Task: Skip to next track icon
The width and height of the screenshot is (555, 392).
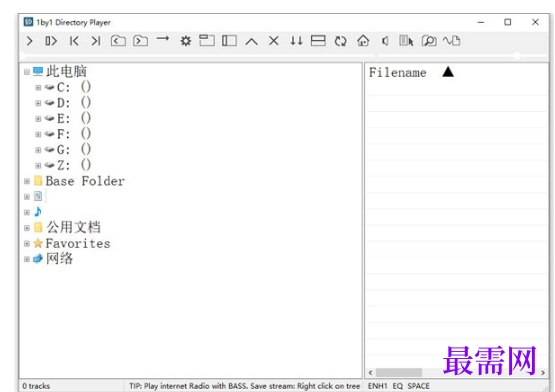Action: point(96,41)
